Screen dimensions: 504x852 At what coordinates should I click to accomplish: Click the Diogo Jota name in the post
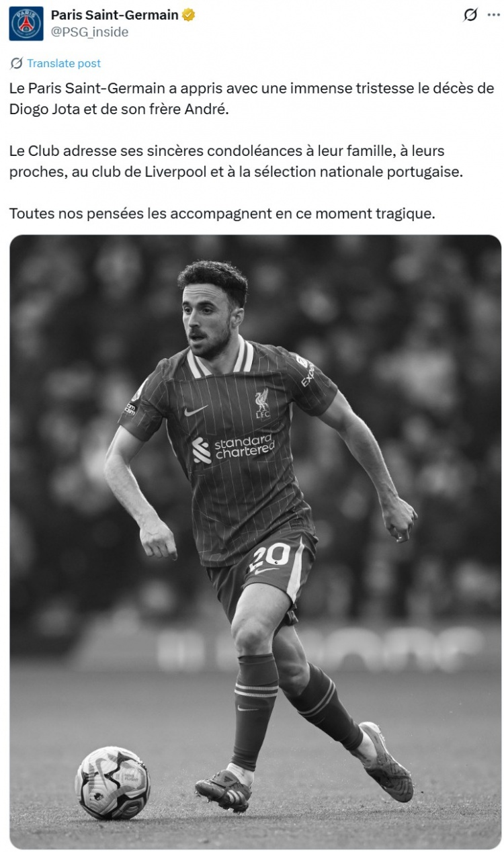tap(42, 108)
